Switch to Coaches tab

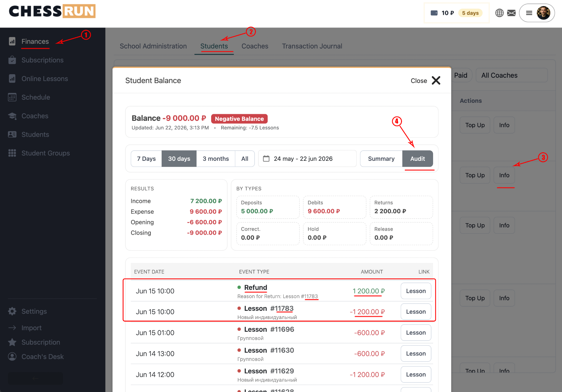[x=255, y=46]
